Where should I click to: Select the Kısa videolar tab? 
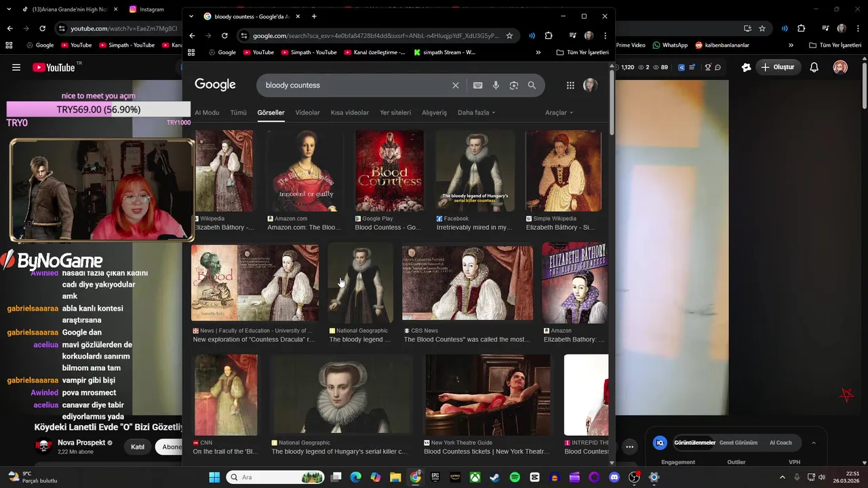click(x=350, y=113)
